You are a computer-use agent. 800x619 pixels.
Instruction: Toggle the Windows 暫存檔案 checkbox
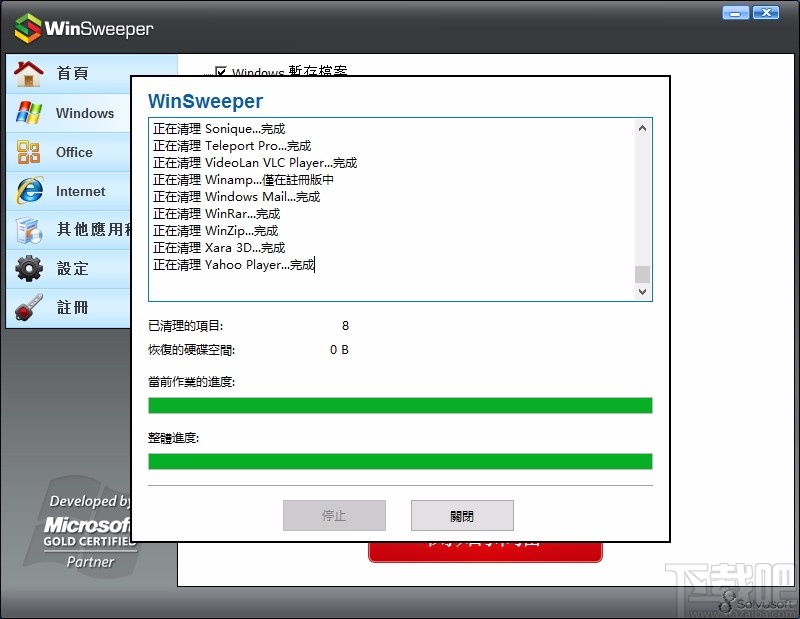222,71
